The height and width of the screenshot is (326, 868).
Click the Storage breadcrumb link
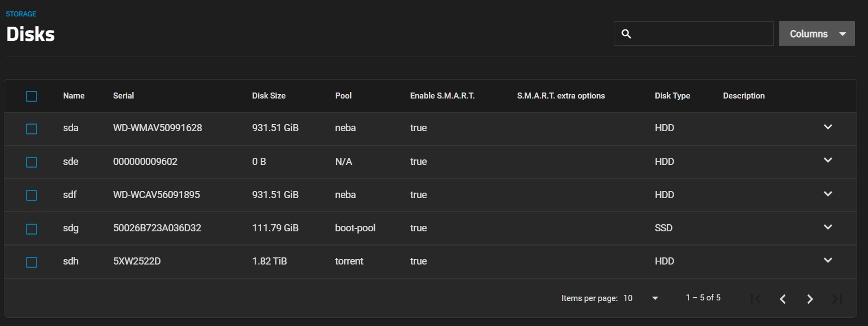[x=21, y=14]
